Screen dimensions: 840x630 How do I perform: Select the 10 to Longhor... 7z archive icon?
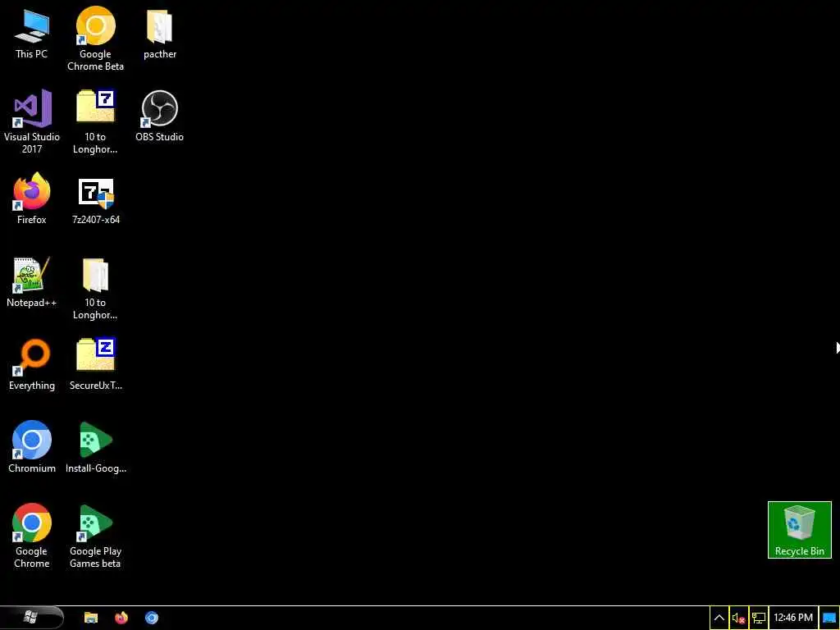(x=95, y=122)
